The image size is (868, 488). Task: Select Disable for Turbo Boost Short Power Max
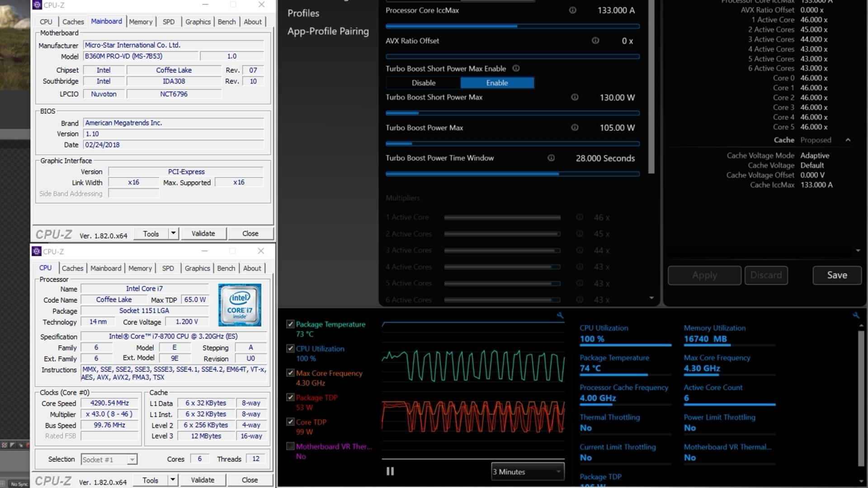[x=423, y=83]
